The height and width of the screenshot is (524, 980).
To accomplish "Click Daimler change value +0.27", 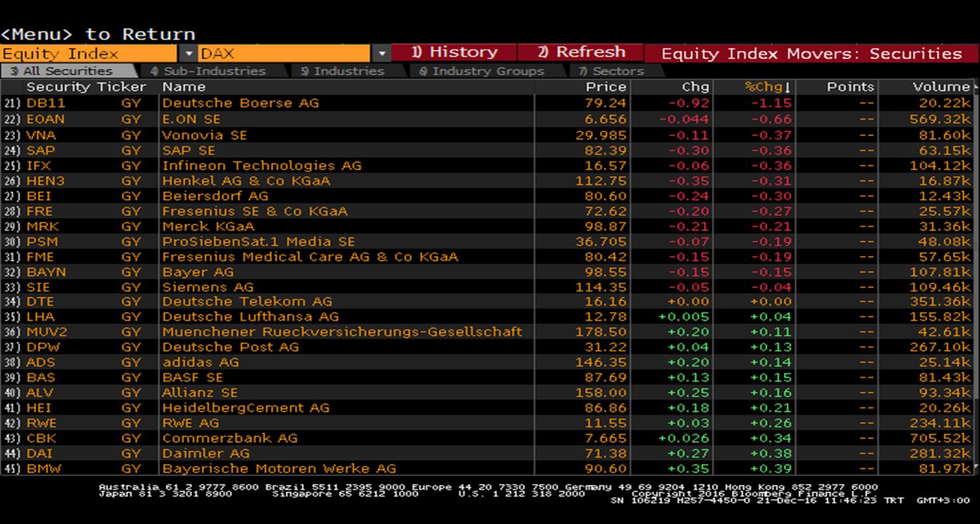I will (688, 453).
